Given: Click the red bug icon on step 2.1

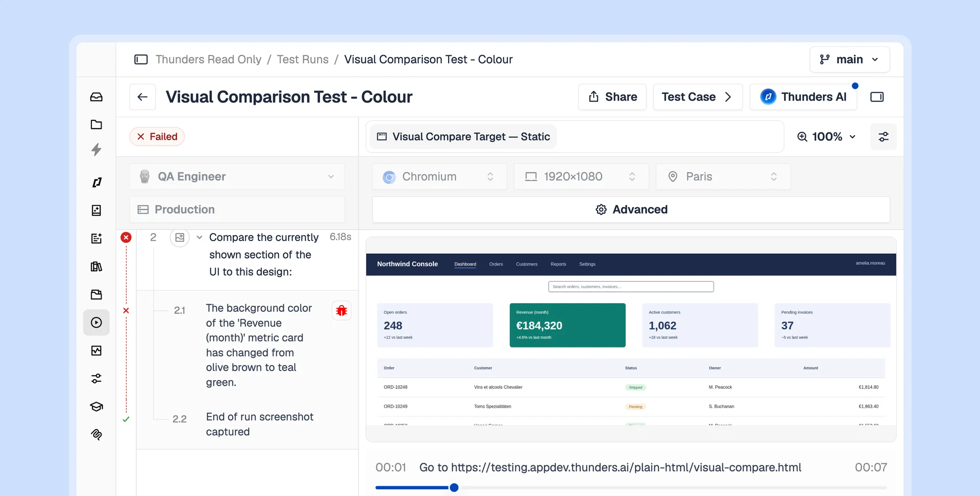Looking at the screenshot, I should tap(341, 310).
